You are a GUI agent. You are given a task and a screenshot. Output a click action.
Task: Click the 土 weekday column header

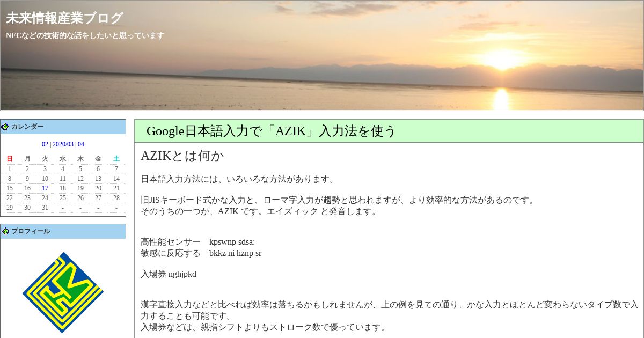pyautogui.click(x=116, y=159)
